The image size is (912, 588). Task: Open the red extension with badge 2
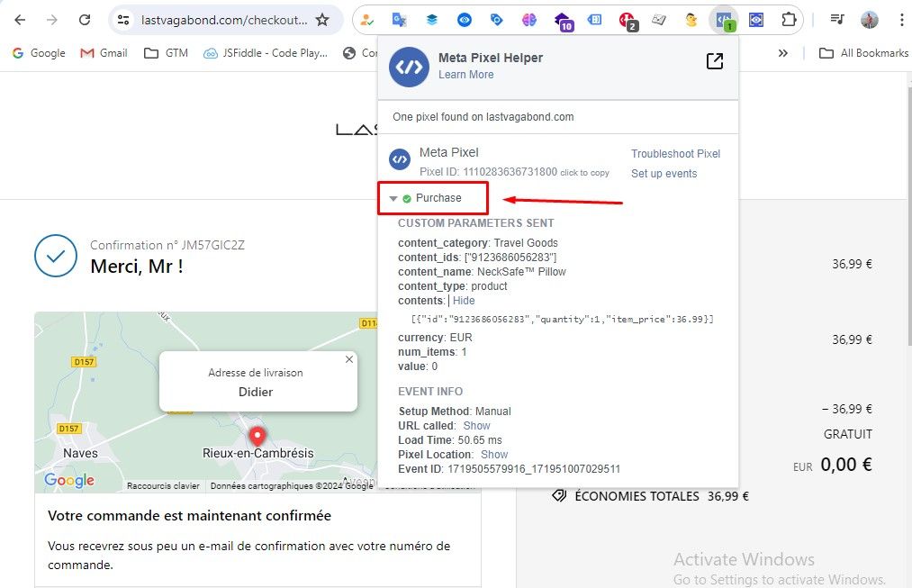pos(628,21)
